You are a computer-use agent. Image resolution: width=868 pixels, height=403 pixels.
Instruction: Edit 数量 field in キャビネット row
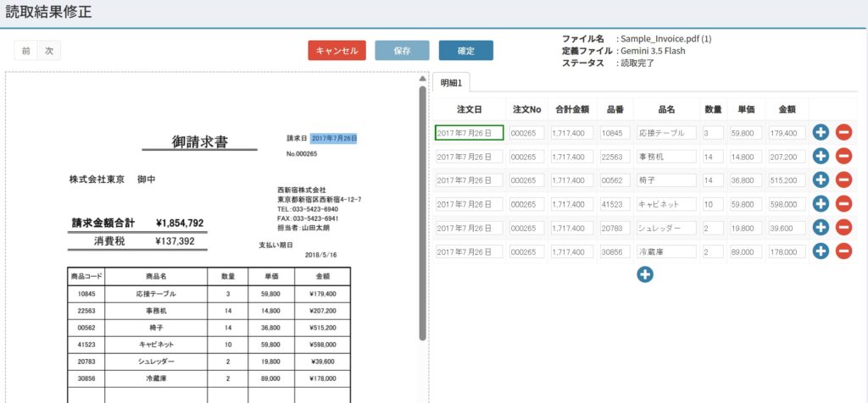pos(713,204)
